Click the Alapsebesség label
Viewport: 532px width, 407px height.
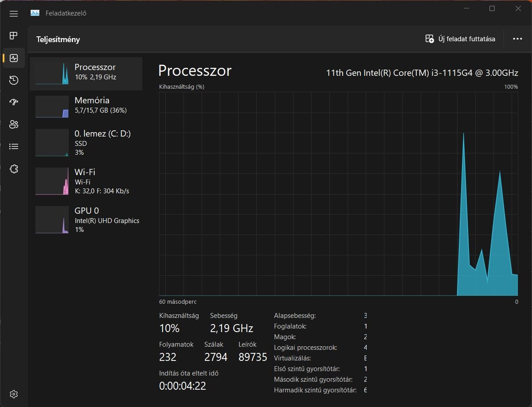click(295, 316)
